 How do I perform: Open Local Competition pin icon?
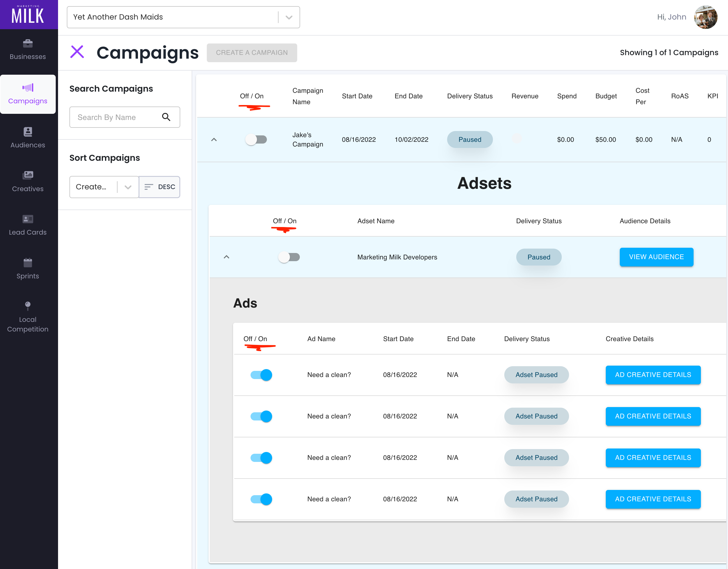(28, 306)
